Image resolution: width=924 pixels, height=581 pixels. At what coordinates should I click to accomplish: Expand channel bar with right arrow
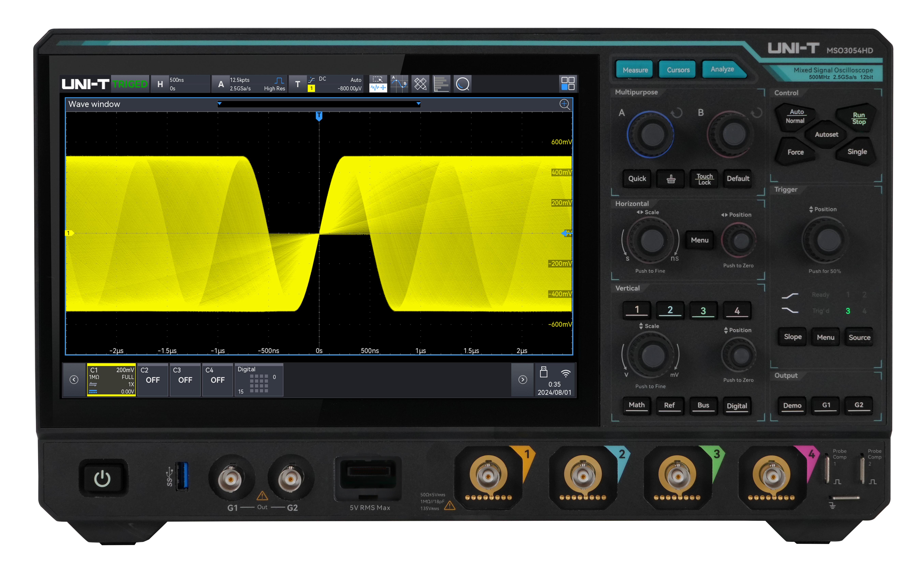click(523, 379)
